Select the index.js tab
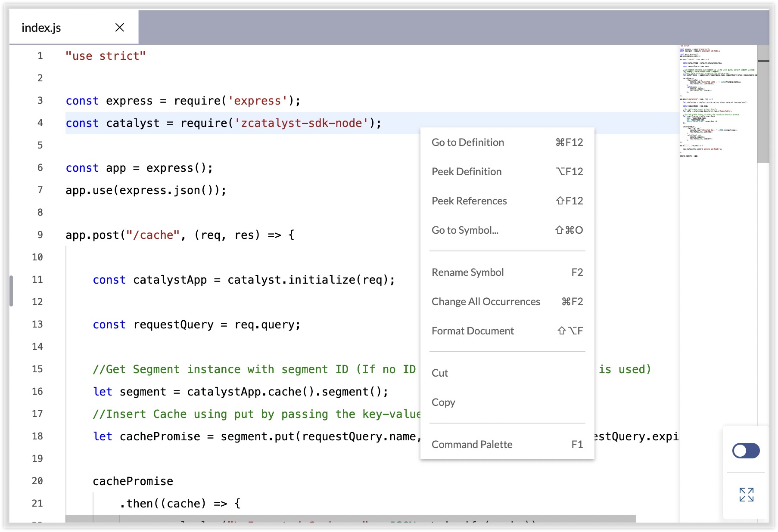This screenshot has width=778, height=532. point(73,27)
